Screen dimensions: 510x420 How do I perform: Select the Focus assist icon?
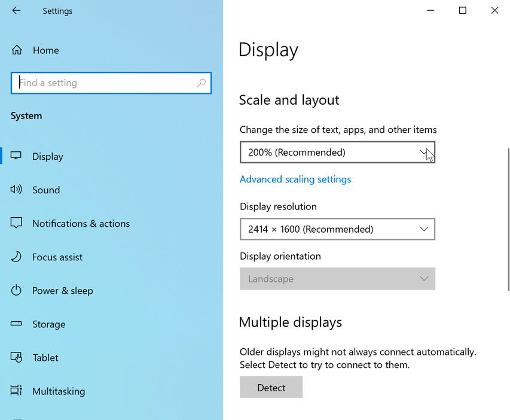click(x=16, y=257)
